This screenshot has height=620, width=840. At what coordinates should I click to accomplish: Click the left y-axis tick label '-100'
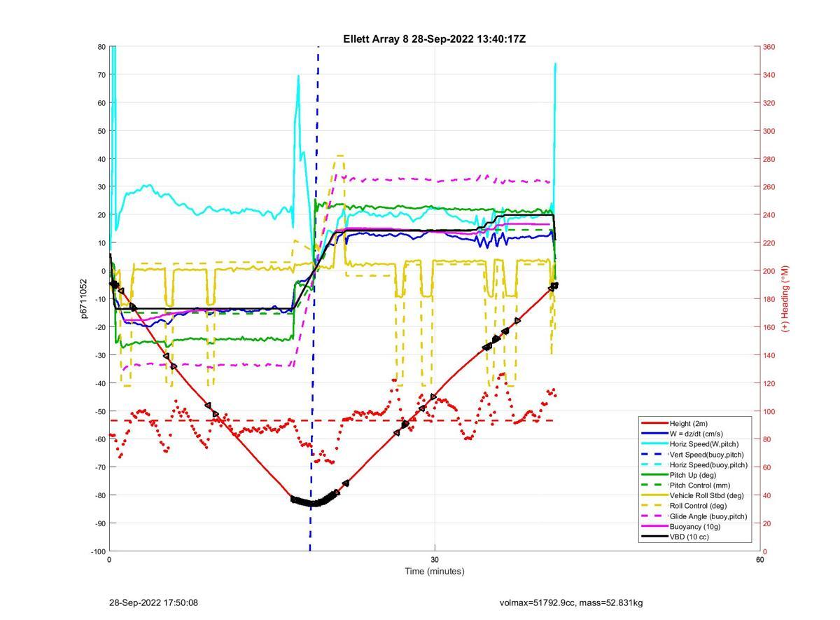click(99, 551)
